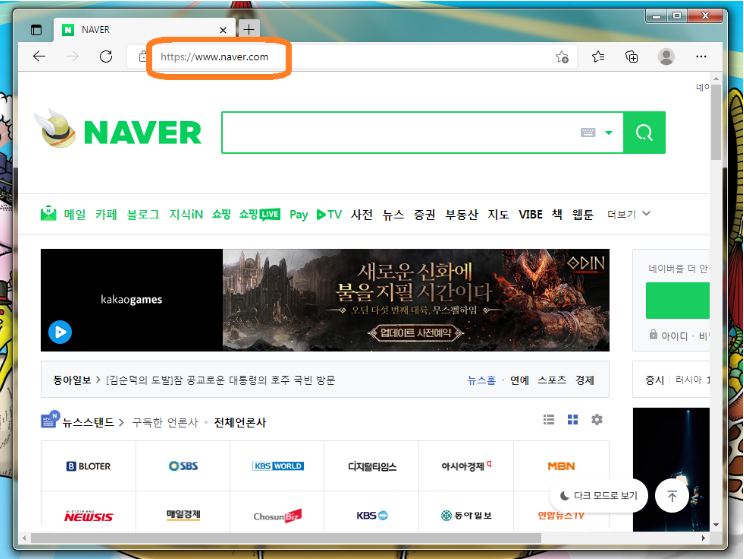Switch Newsstand to grid view

point(573,419)
